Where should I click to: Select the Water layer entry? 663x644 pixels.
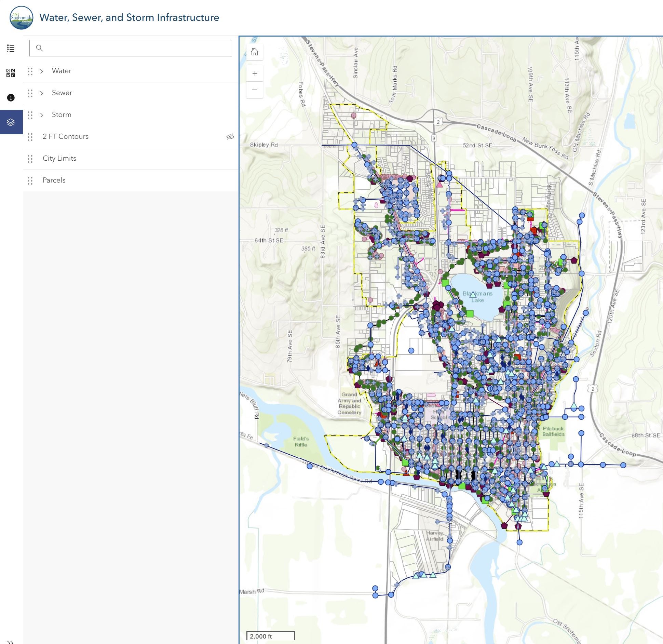click(62, 71)
